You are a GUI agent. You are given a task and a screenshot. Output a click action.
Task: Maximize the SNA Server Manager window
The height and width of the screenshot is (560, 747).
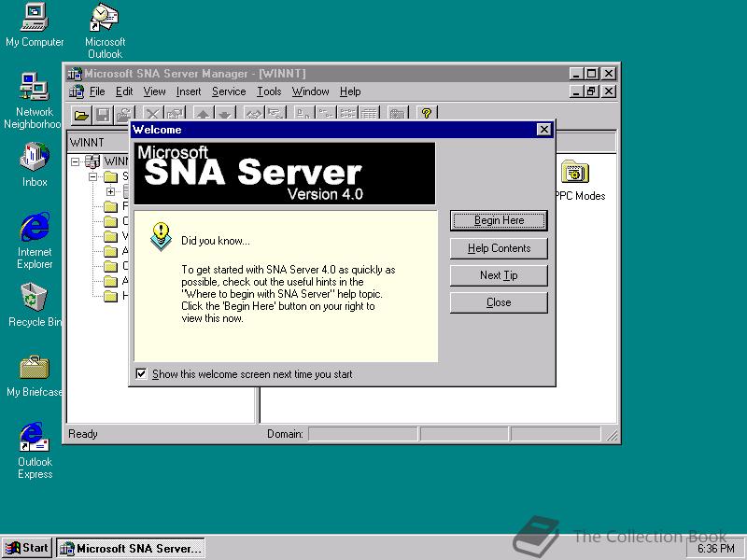[591, 74]
